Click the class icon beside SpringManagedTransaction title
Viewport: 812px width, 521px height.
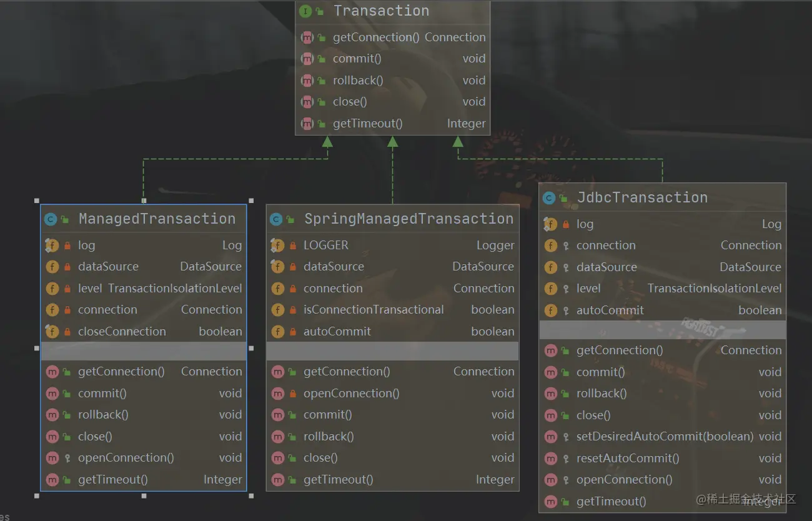276,219
